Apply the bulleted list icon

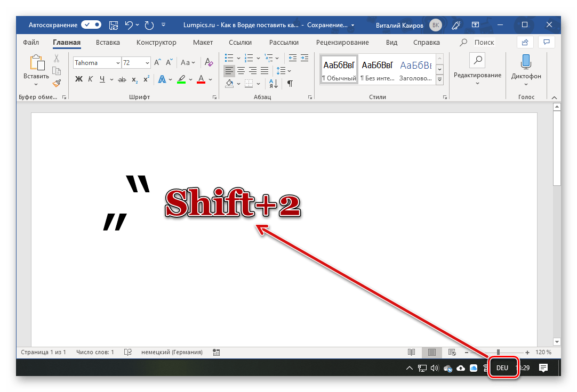(x=229, y=58)
